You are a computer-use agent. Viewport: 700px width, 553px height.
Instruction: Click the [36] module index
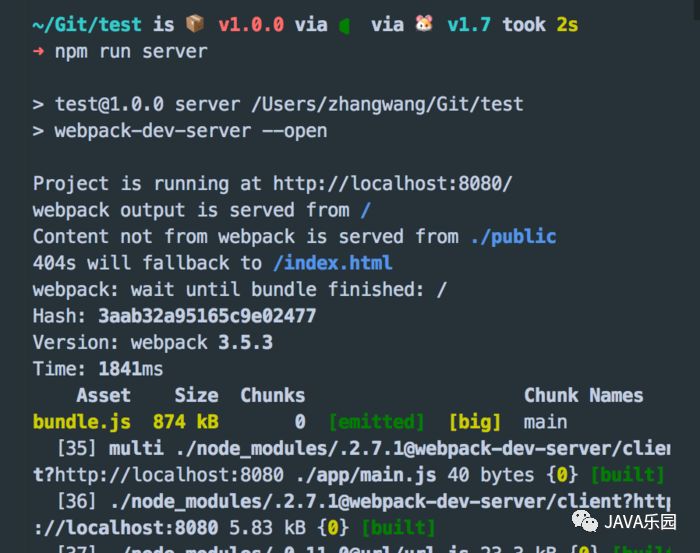[76, 501]
